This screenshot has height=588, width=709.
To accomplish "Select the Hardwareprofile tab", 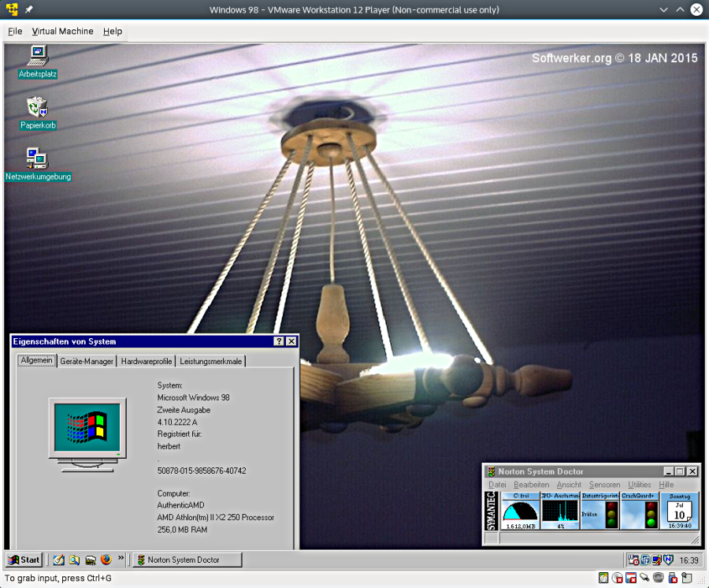I will click(146, 361).
